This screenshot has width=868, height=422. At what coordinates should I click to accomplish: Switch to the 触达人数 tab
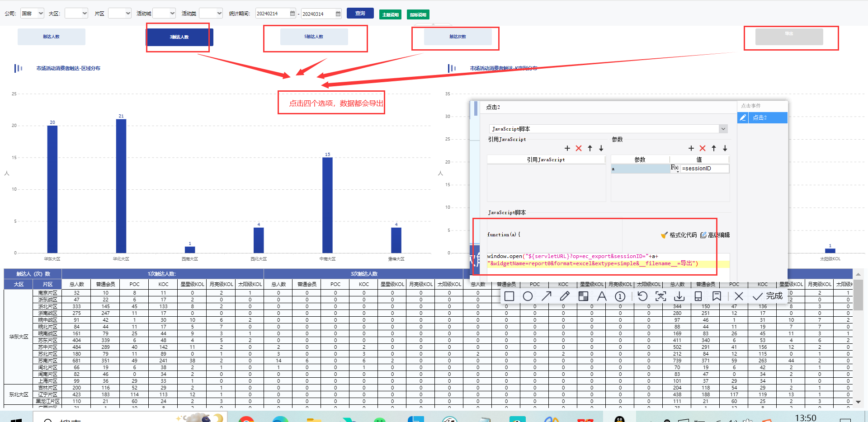point(52,37)
